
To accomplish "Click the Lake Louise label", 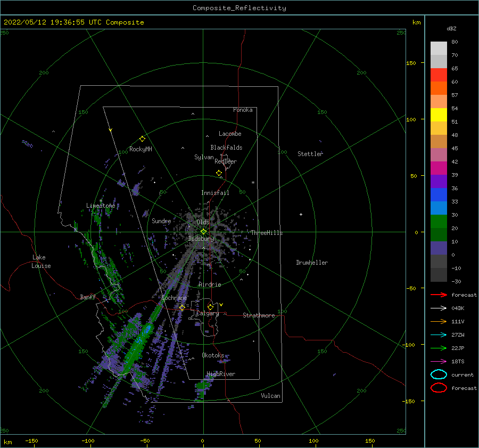I will coord(41,262).
